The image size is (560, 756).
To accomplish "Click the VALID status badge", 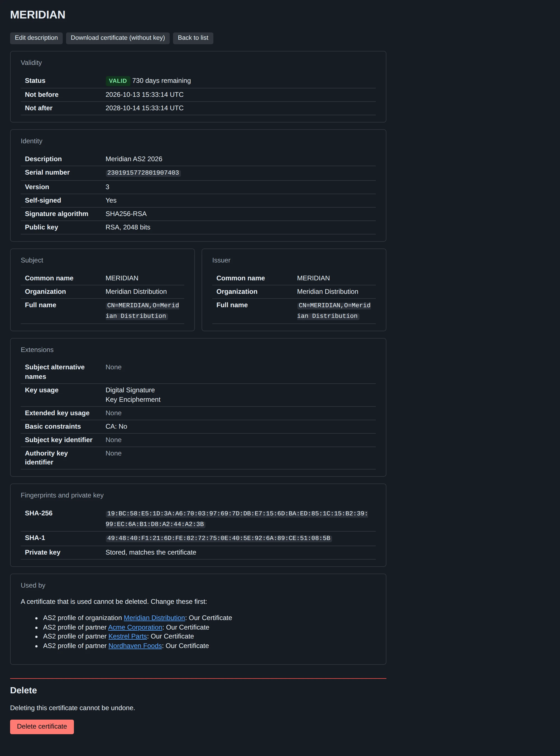I will [x=118, y=81].
